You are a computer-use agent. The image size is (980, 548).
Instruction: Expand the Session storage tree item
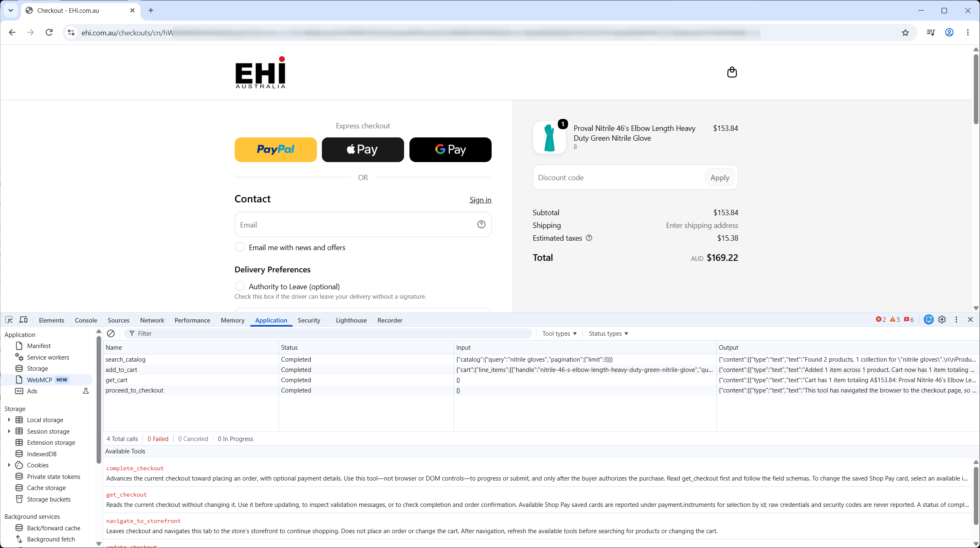(9, 431)
